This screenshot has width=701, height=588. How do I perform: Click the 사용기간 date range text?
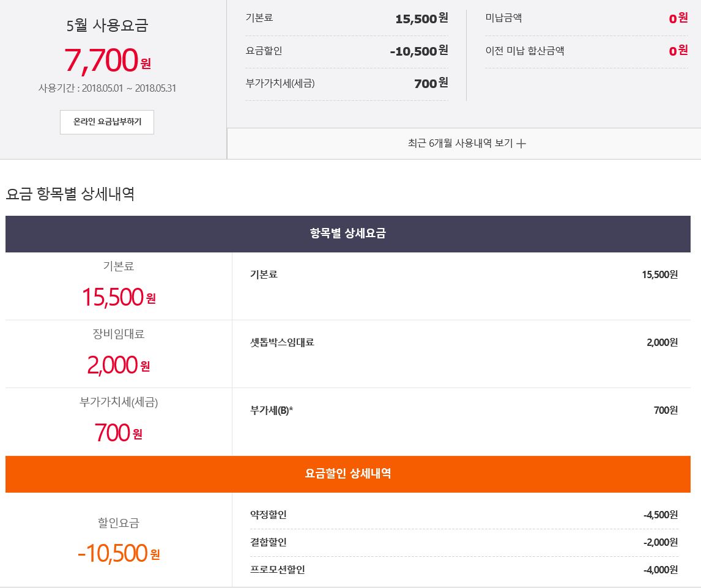[x=107, y=88]
